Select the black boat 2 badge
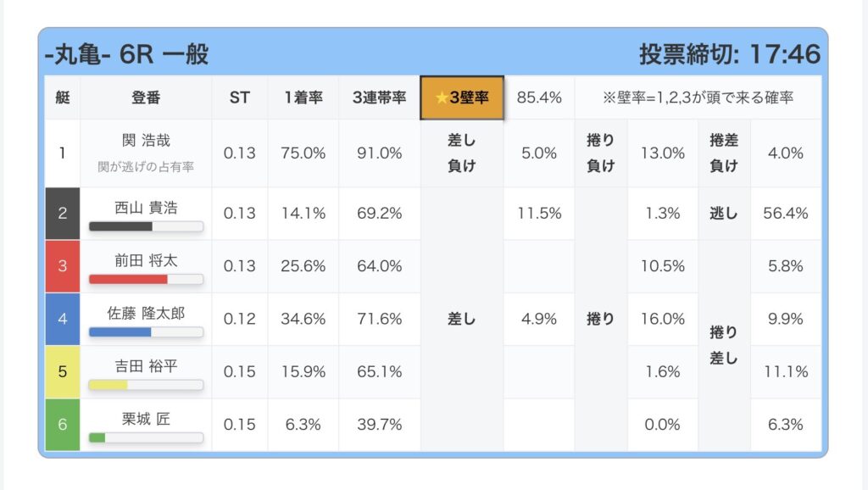 63,214
